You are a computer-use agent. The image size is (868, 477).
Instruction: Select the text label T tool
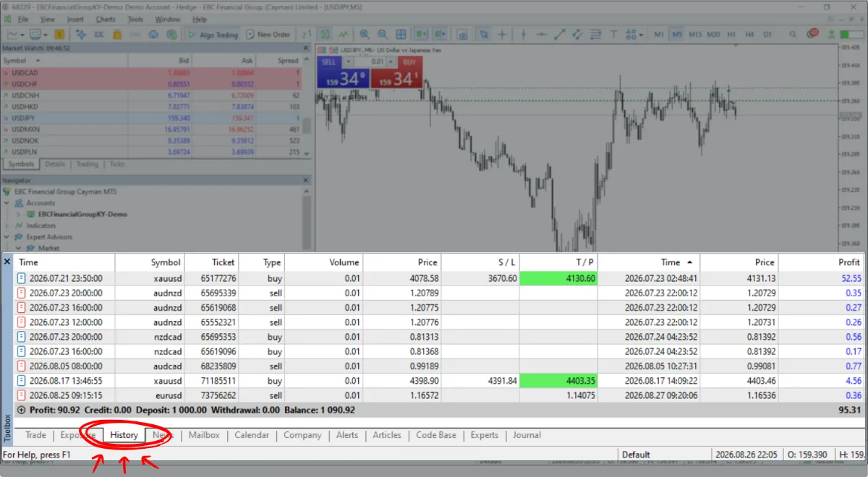point(613,34)
